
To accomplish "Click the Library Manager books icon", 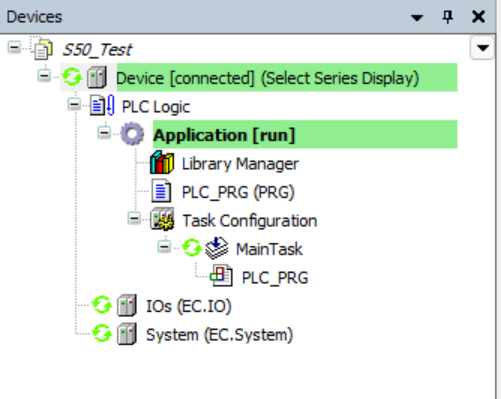I will [162, 163].
